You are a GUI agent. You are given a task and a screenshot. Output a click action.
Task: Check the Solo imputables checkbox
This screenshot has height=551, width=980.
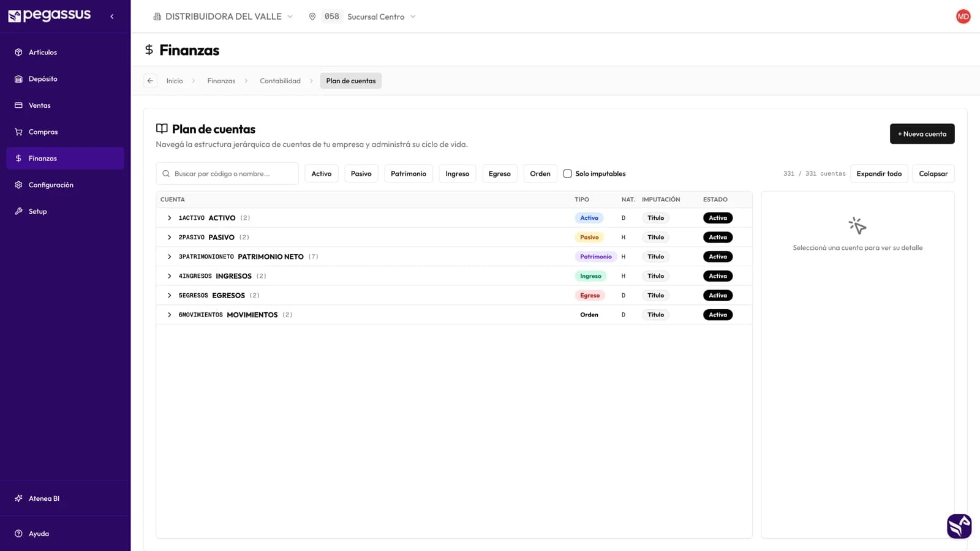click(568, 174)
